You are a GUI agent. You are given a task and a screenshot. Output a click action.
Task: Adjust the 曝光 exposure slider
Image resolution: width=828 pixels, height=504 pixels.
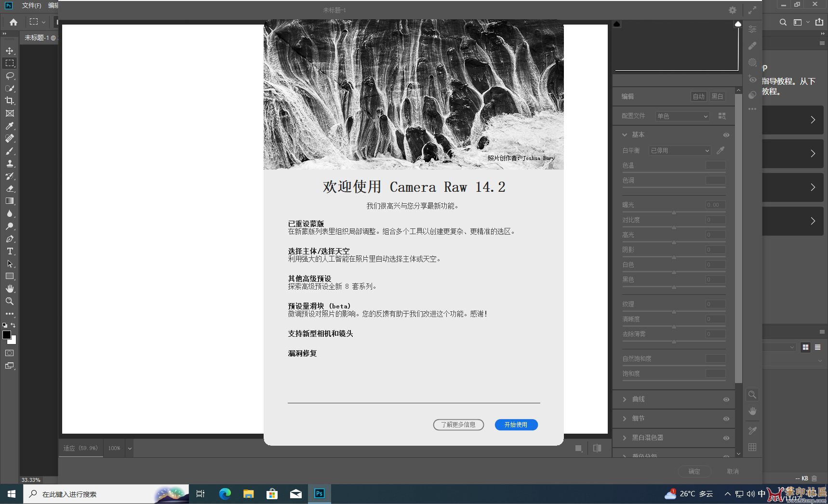point(674,212)
